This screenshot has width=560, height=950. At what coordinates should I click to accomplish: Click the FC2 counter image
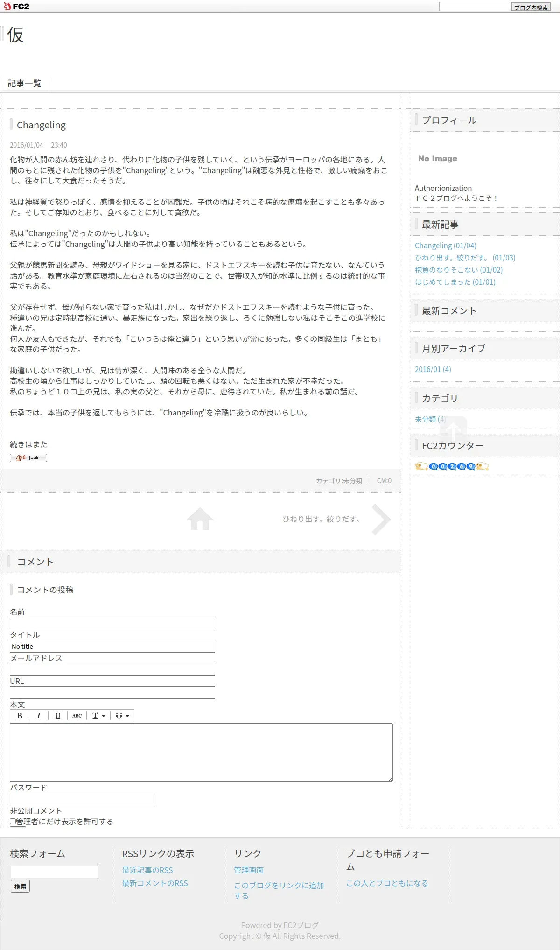point(452,466)
